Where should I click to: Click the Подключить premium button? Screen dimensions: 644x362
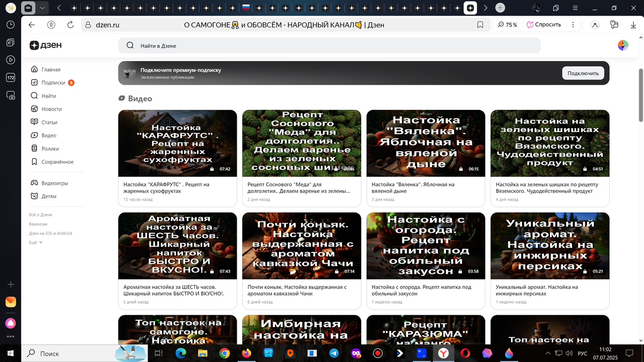click(x=583, y=73)
